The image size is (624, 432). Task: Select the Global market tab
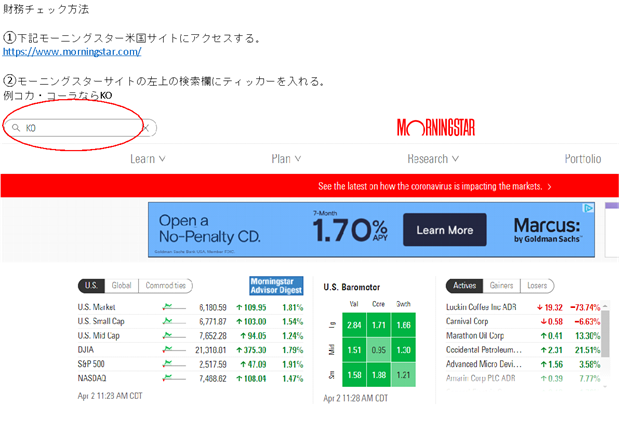(121, 286)
